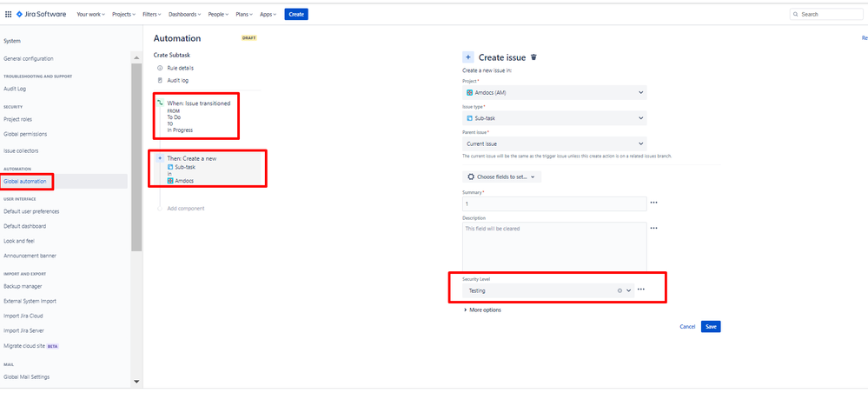Open Look and feel settings
Image resolution: width=868 pixels, height=393 pixels.
(x=19, y=241)
